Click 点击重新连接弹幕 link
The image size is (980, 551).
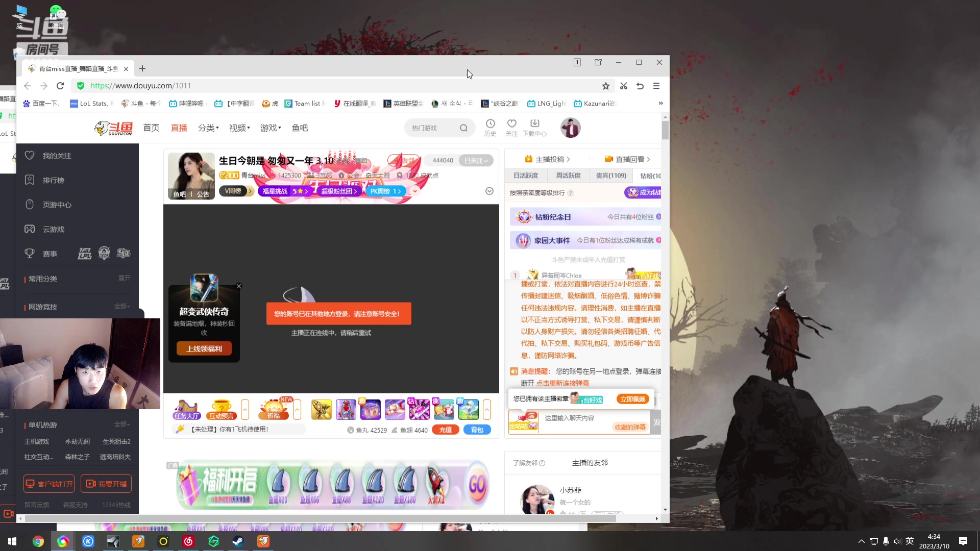(562, 383)
